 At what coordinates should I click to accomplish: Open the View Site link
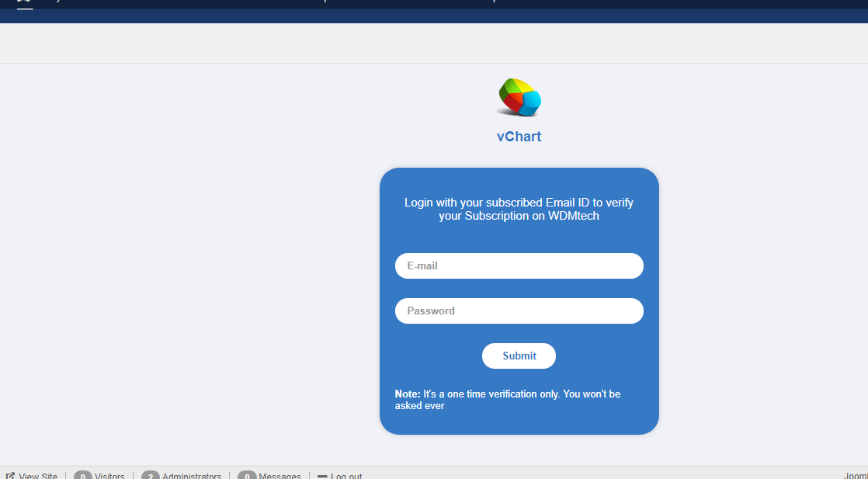37,476
